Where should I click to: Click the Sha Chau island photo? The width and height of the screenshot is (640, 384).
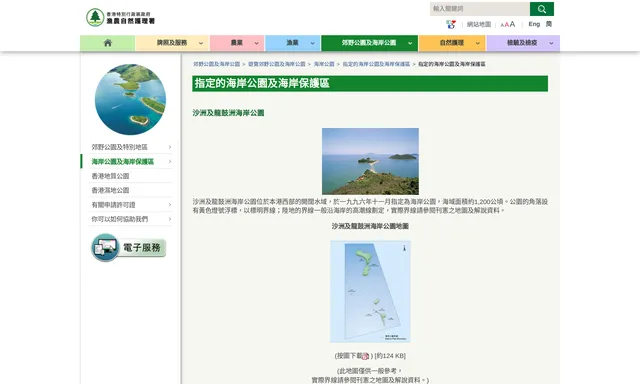point(370,161)
